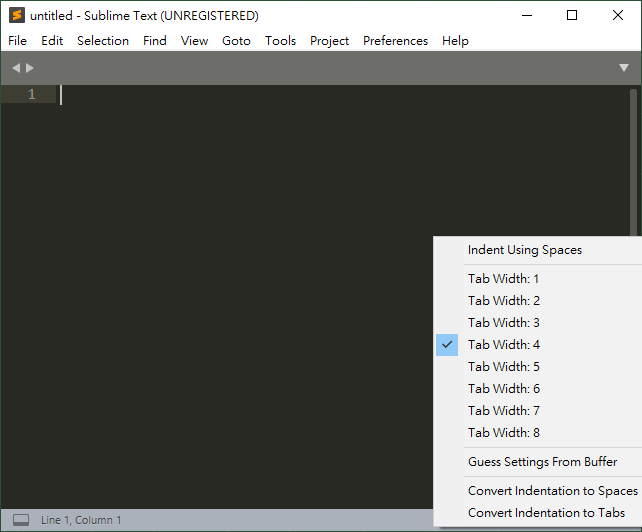Choose Convert Indentation to Tabs
Screen dimensions: 642x532
[x=538, y=513]
